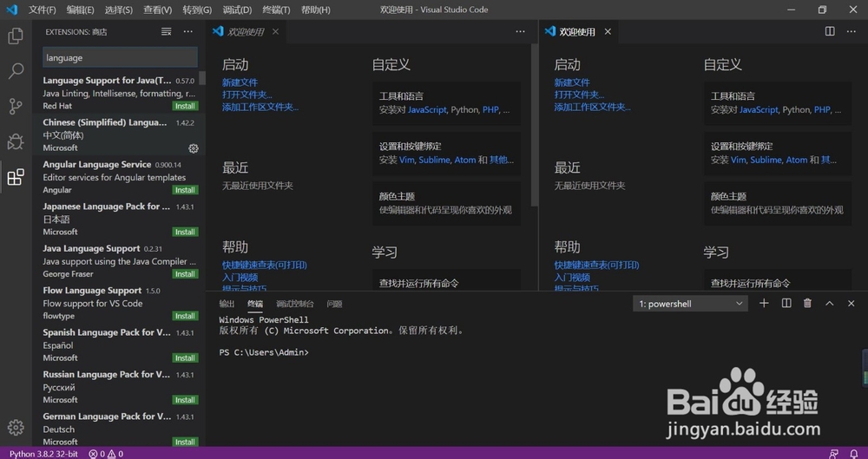Switch to the 调试控制台 panel tab

(x=294, y=304)
